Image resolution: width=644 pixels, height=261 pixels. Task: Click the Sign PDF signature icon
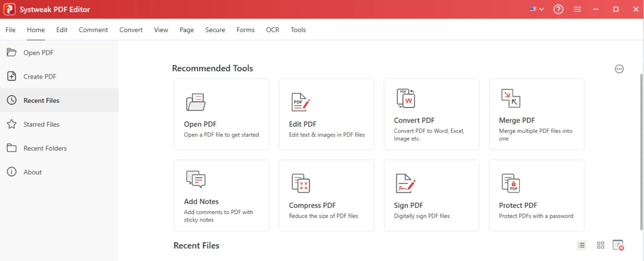[405, 183]
